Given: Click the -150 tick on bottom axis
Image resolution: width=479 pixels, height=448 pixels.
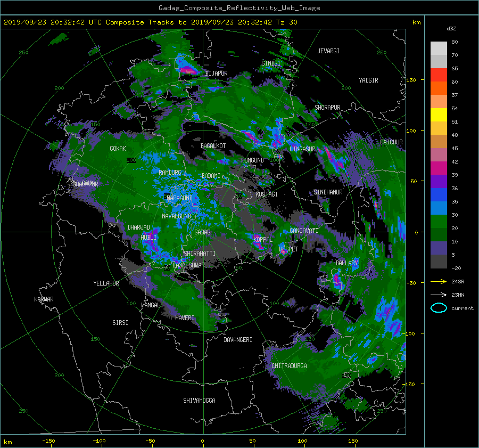Looking at the screenshot, I should click(x=48, y=441).
